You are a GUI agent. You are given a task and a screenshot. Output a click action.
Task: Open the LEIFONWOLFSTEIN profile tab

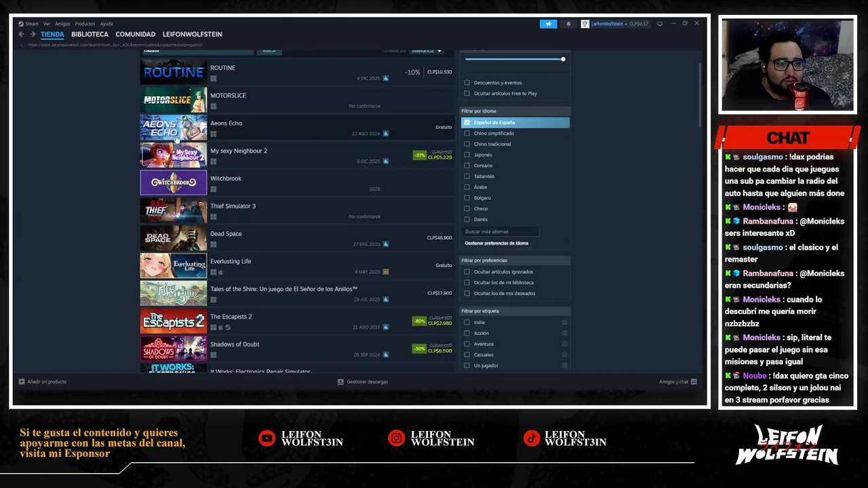click(x=193, y=34)
